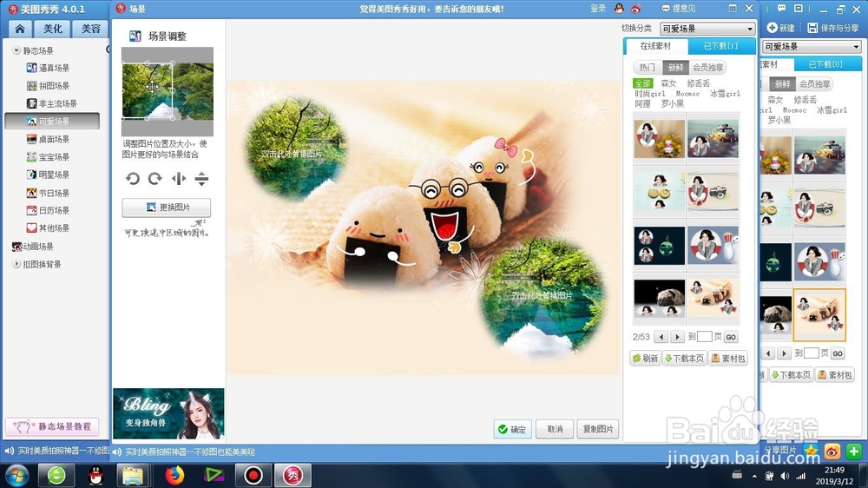Click the home icon tab

pyautogui.click(x=20, y=29)
